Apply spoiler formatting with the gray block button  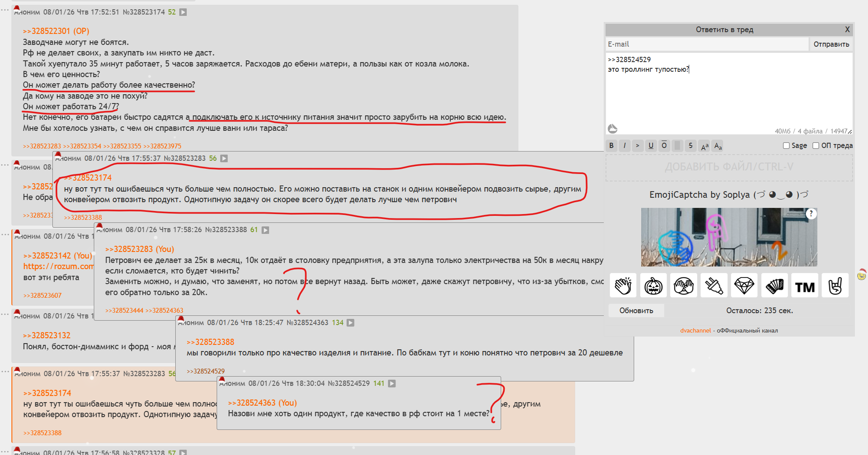(677, 146)
